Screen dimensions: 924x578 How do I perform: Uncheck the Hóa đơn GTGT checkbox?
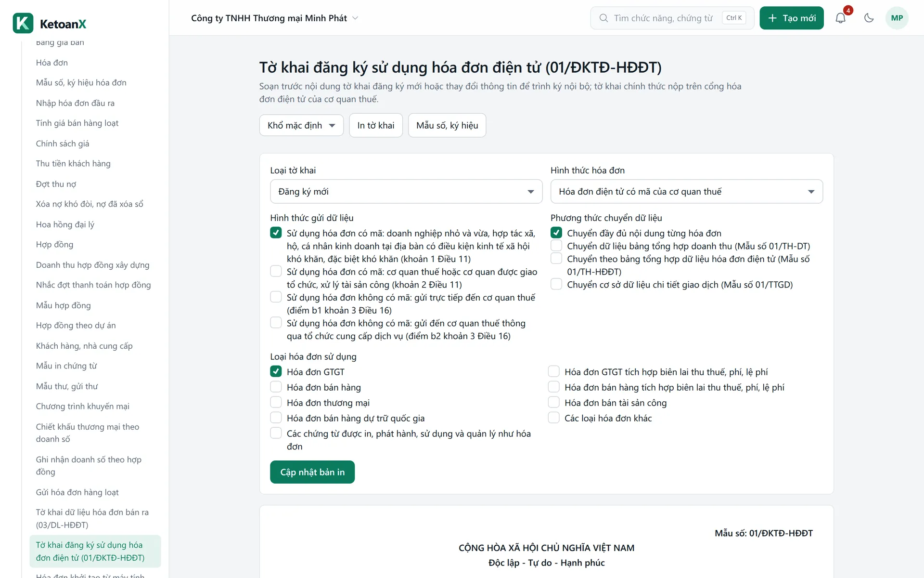(276, 371)
